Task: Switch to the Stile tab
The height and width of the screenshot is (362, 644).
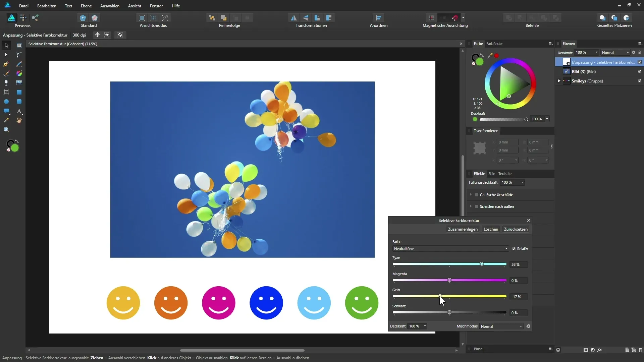Action: pos(492,174)
